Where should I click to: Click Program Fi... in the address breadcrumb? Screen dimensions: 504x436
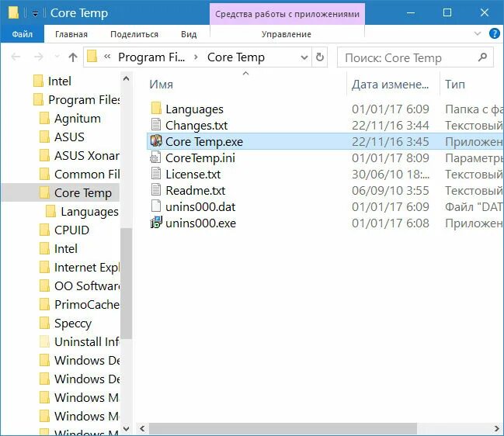click(x=151, y=57)
